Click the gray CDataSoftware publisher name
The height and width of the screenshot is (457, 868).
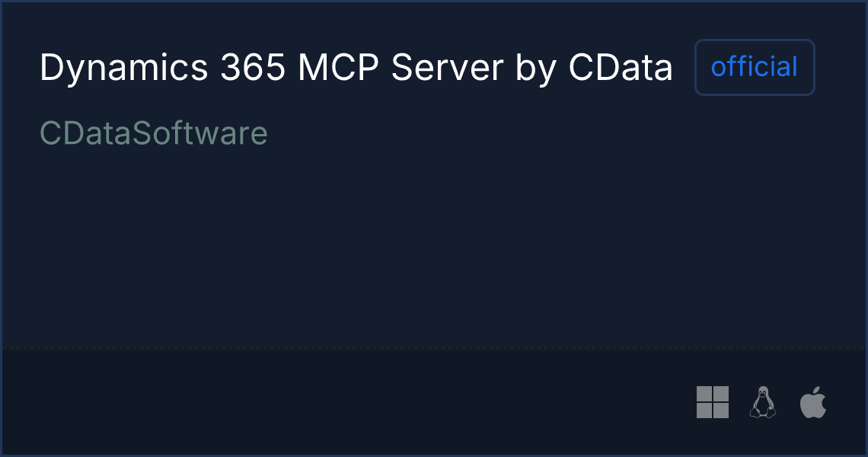[x=153, y=133]
